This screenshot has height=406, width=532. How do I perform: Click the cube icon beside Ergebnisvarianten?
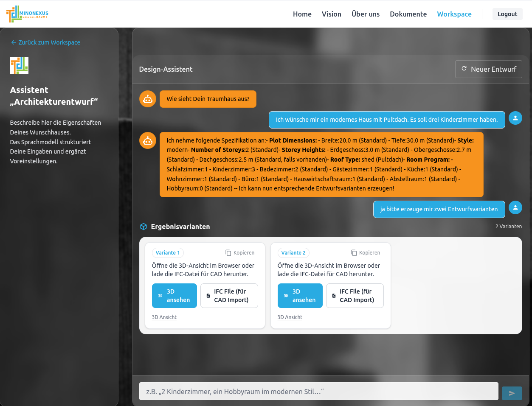(144, 227)
